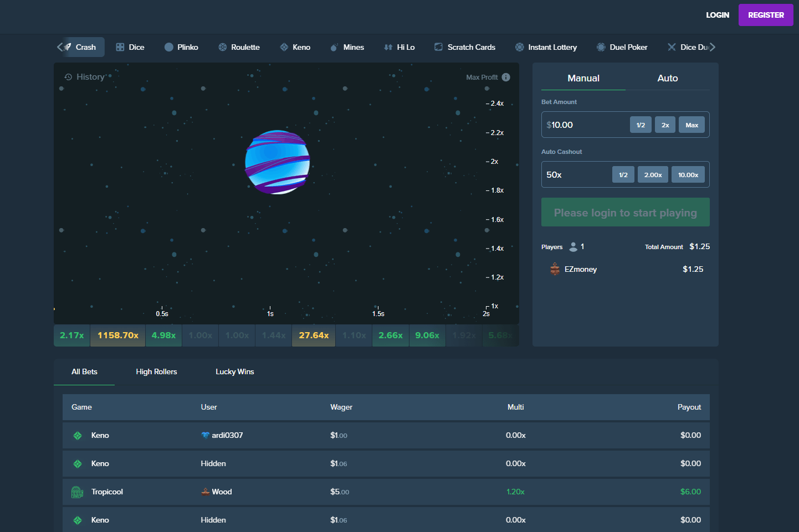Viewport: 799px width, 532px height.
Task: Select the 1158.70x history result
Action: [x=118, y=335]
